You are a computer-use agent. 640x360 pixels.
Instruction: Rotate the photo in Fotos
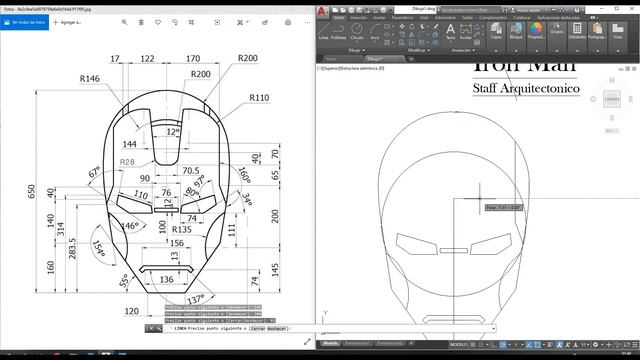(x=175, y=22)
